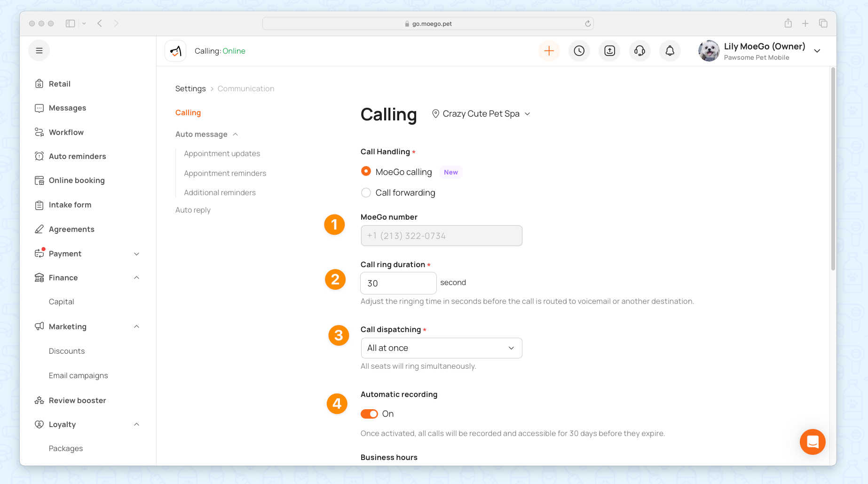The width and height of the screenshot is (868, 484).
Task: Open the Auto reply settings
Action: pyautogui.click(x=193, y=210)
